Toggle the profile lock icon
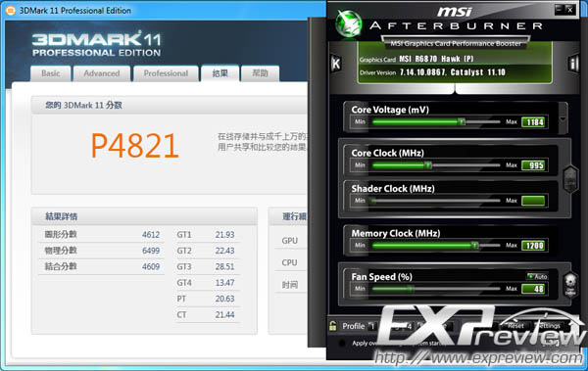 (333, 326)
